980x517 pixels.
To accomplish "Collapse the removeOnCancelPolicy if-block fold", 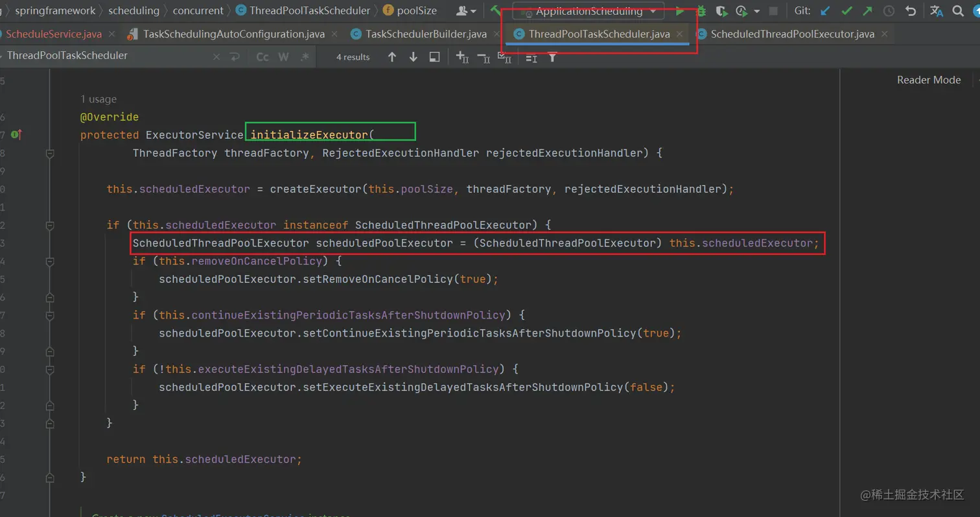I will (x=50, y=261).
